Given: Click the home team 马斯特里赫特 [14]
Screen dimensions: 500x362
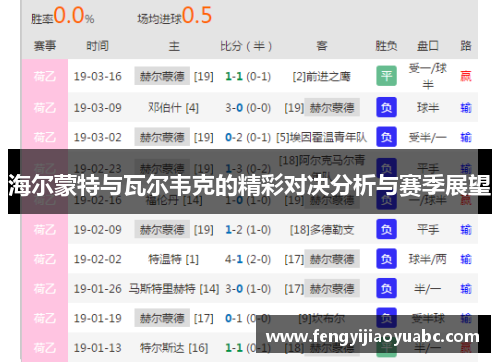Looking at the screenshot, I should (174, 288).
